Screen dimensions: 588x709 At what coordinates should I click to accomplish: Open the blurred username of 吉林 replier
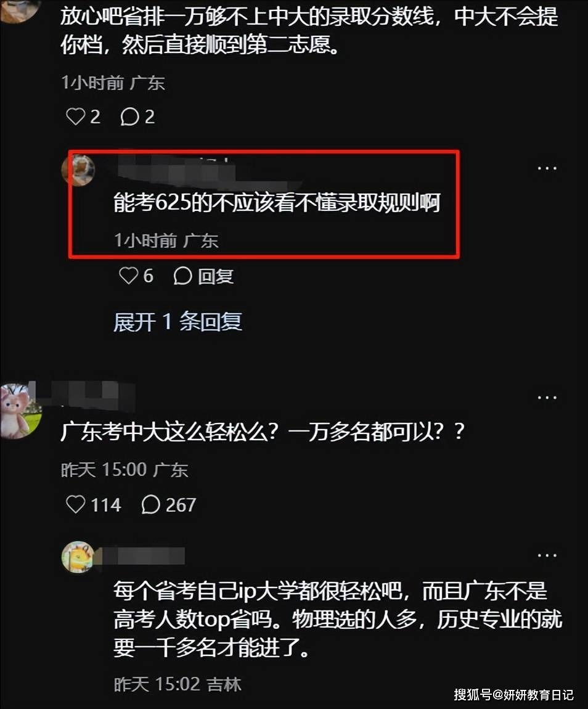(x=143, y=555)
